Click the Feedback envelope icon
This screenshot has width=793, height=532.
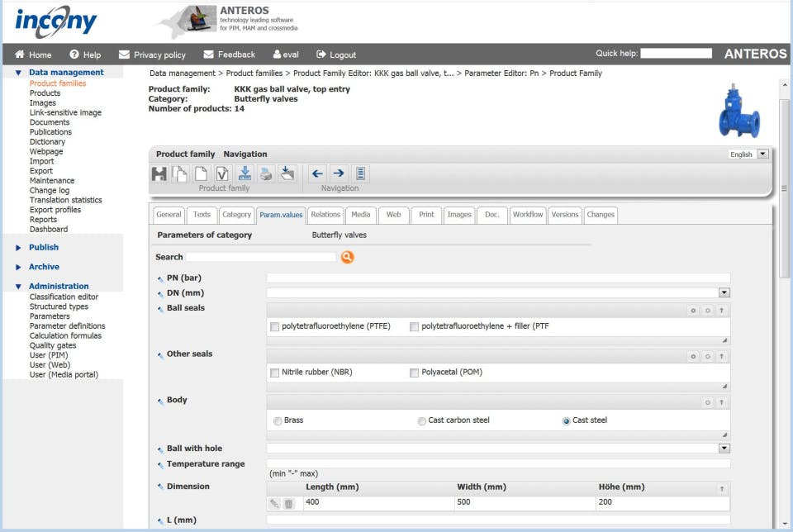tap(208, 55)
